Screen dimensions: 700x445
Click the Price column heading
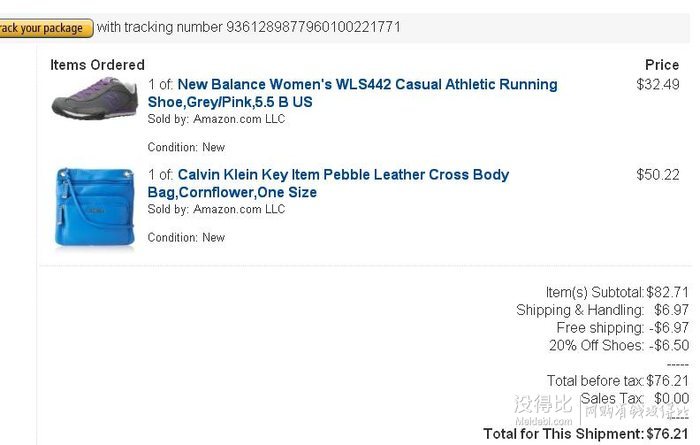tap(662, 65)
